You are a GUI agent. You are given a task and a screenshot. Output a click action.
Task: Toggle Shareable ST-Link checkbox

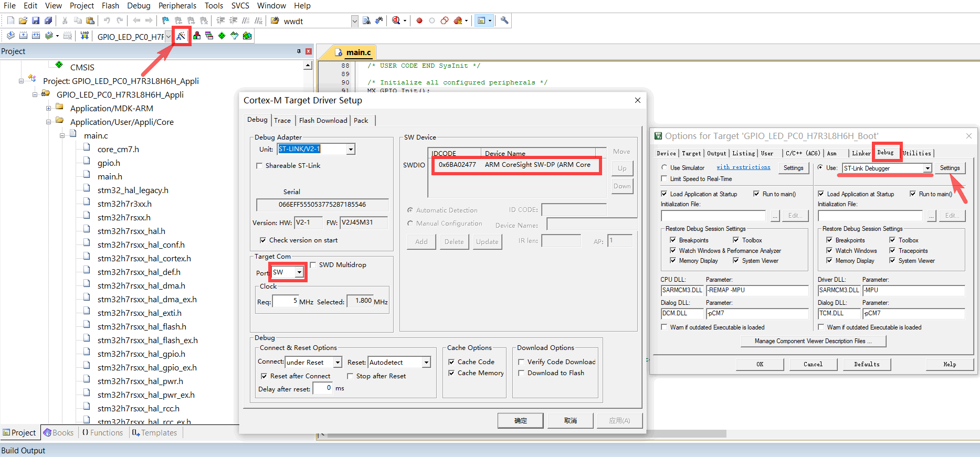coord(259,166)
